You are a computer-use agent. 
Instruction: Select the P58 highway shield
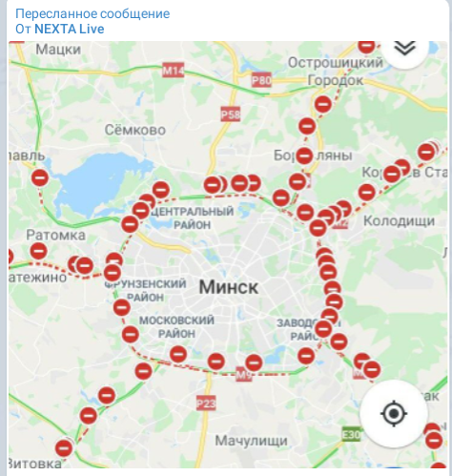(231, 114)
